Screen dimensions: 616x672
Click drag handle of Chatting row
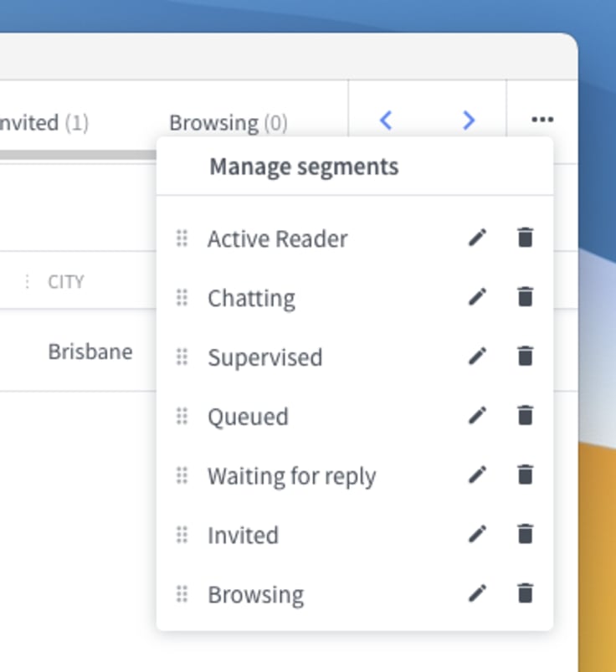coord(182,297)
